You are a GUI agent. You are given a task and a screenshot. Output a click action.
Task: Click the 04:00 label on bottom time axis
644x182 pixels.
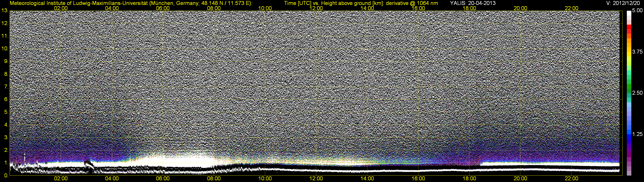coord(112,179)
